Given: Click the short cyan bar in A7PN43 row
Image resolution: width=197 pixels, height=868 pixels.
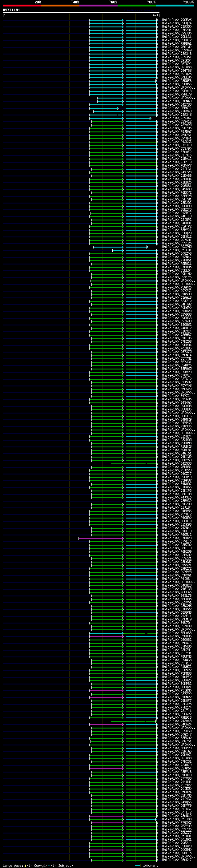Looking at the screenshot, I should [x=111, y=101].
